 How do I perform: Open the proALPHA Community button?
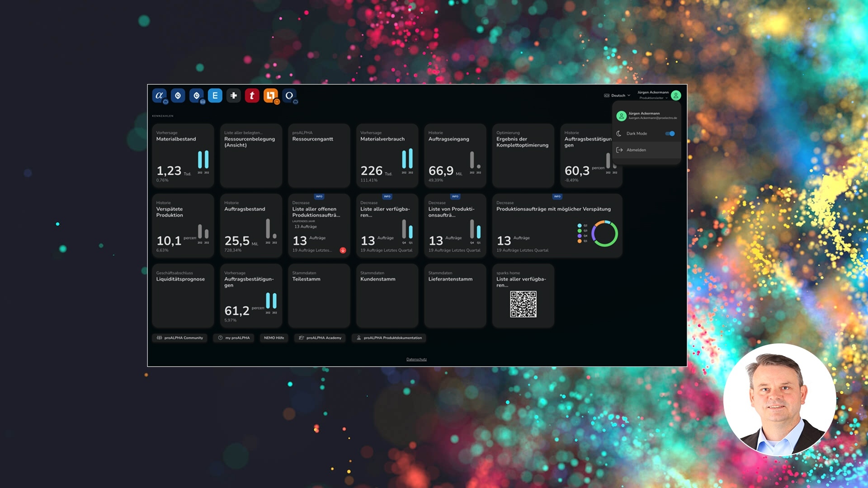(180, 338)
